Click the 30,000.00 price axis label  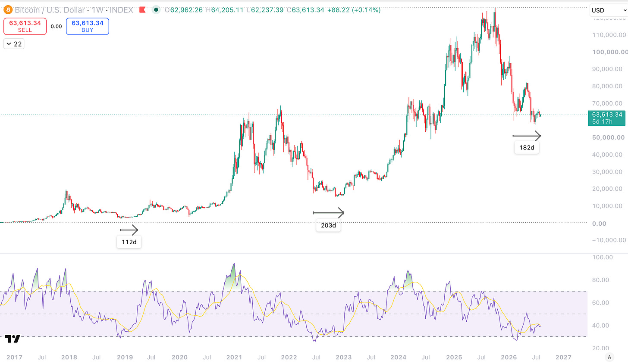coord(607,172)
